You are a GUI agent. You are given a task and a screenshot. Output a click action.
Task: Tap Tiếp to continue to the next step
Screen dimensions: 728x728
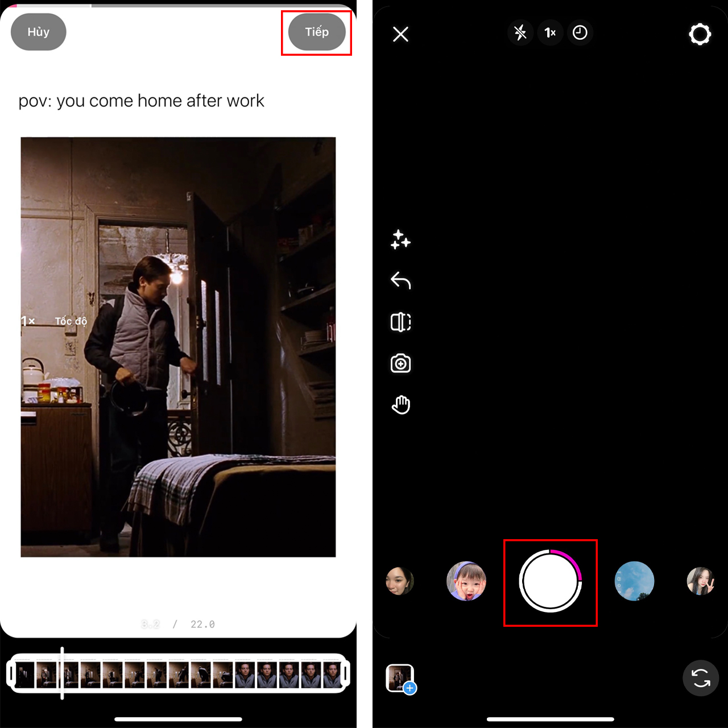pyautogui.click(x=317, y=32)
